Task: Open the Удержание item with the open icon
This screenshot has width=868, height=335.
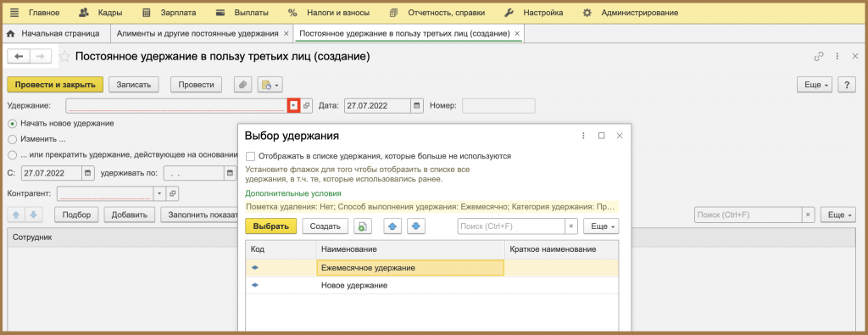Action: click(307, 105)
